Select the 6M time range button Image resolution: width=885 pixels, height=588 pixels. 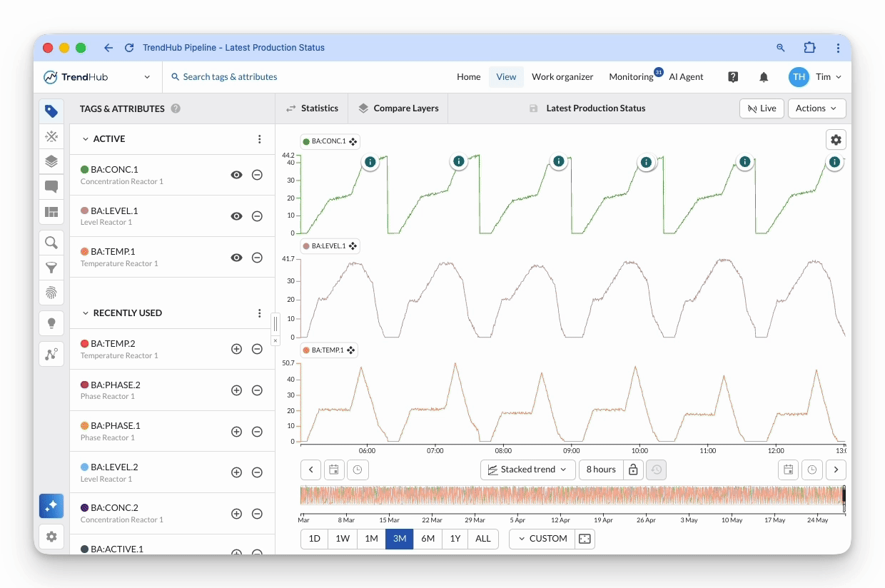(428, 539)
